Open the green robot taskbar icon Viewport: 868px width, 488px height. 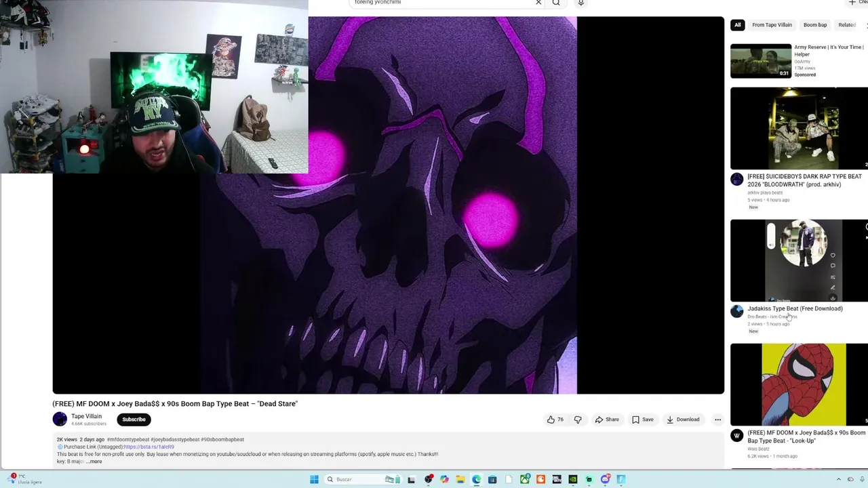tap(589, 479)
